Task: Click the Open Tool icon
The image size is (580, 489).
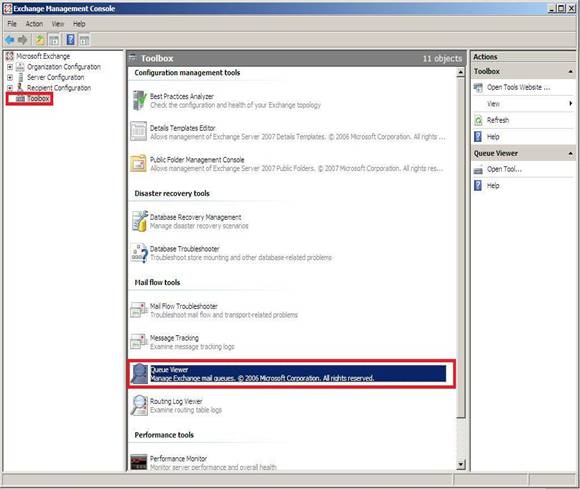Action: [478, 170]
